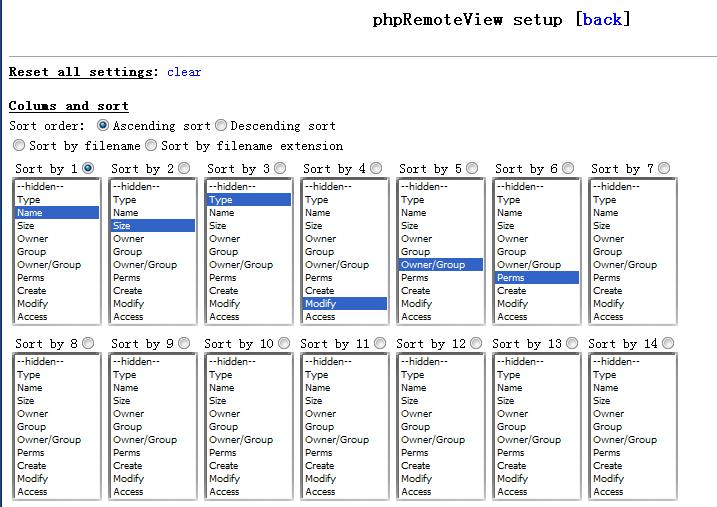Enable the Sort by 7 radio button
The height and width of the screenshot is (507, 717).
click(x=664, y=168)
